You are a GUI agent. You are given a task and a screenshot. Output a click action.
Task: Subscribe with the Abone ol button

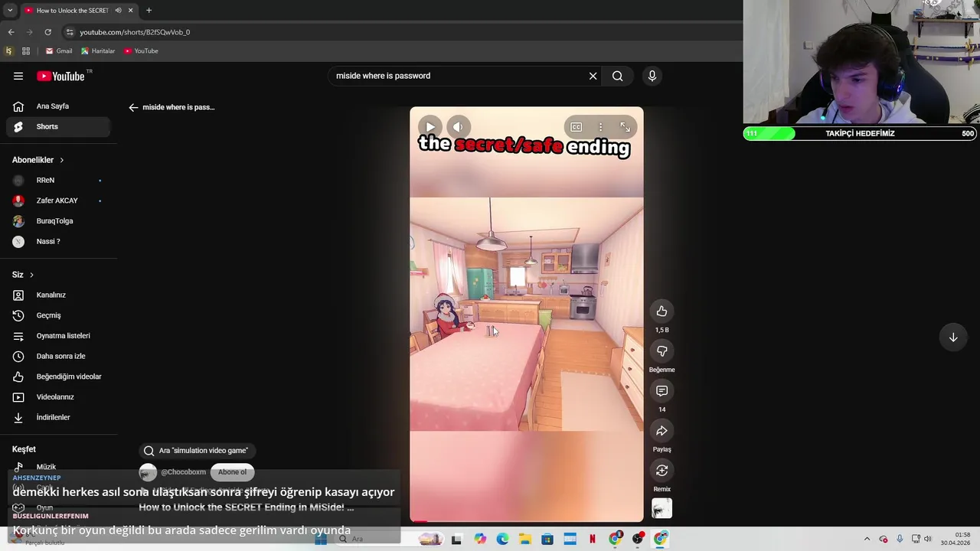(x=232, y=472)
